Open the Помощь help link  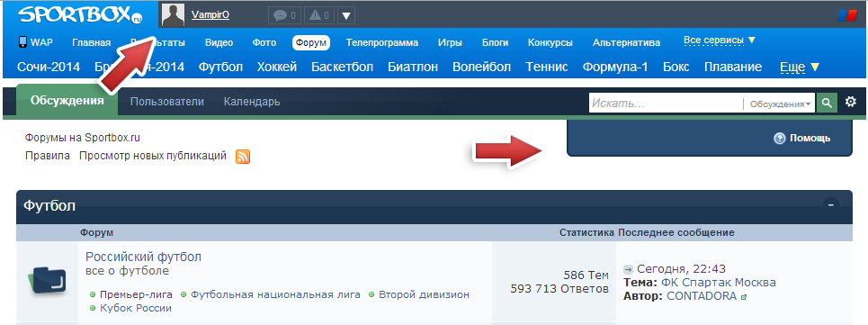point(802,139)
